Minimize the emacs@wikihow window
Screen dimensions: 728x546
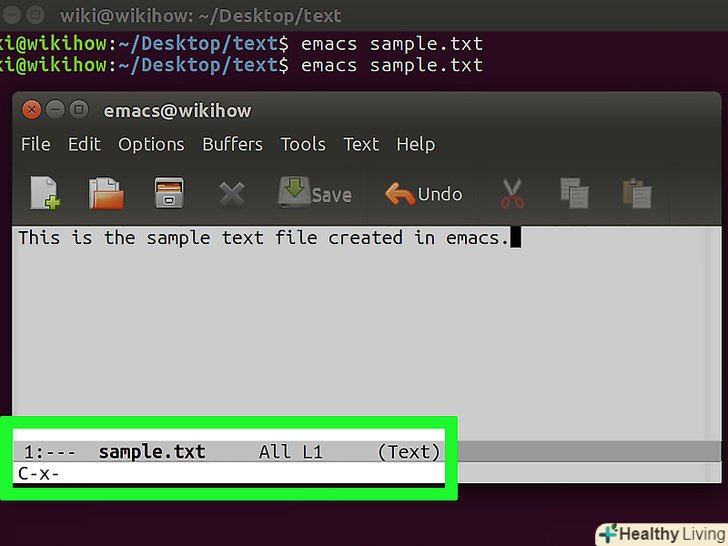click(x=55, y=110)
